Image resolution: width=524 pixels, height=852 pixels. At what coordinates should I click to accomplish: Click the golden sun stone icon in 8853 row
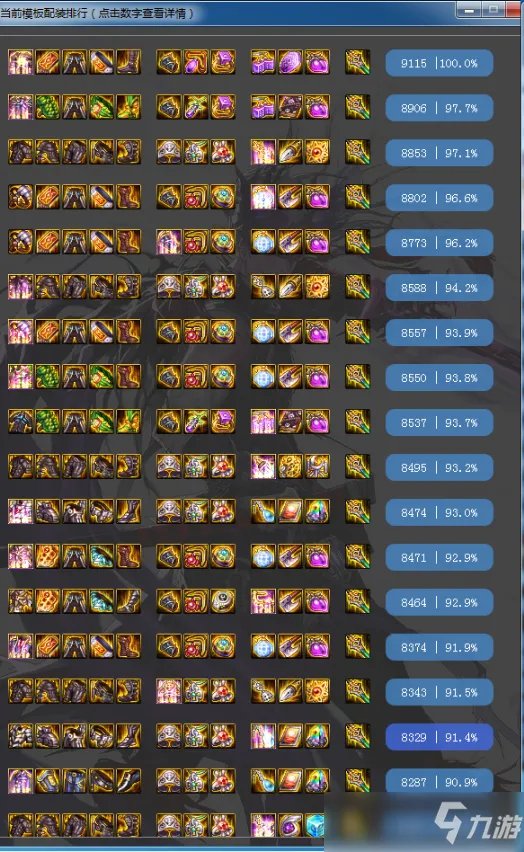coord(317,153)
